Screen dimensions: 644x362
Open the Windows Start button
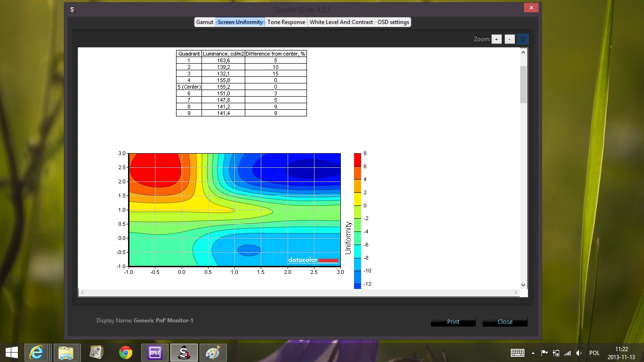point(12,353)
